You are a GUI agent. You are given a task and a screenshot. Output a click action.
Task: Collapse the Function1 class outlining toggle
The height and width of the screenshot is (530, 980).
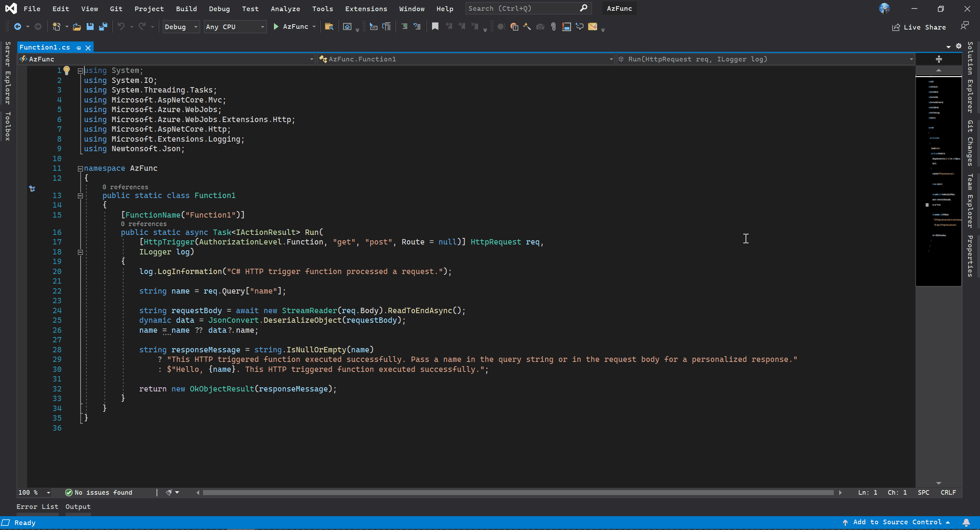(x=80, y=196)
